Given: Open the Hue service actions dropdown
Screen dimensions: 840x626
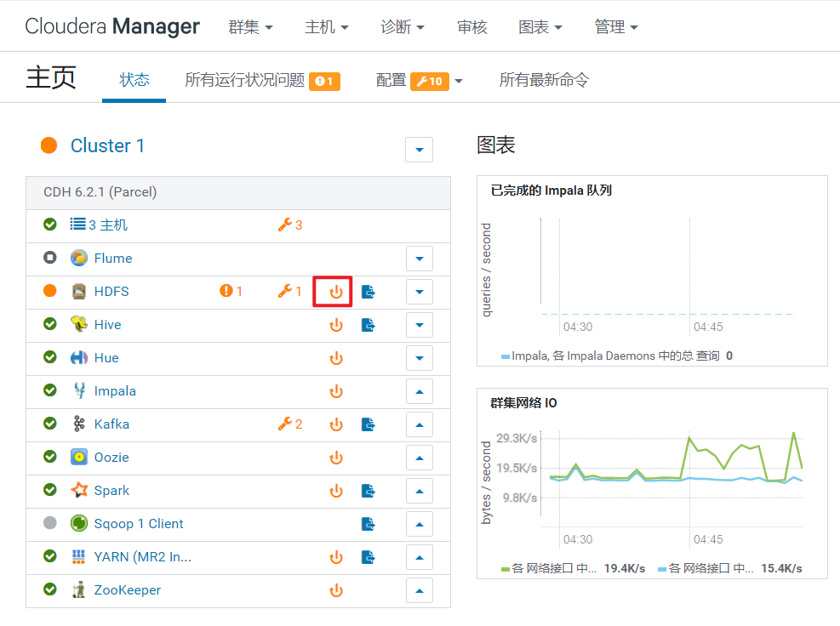Looking at the screenshot, I should pos(420,358).
